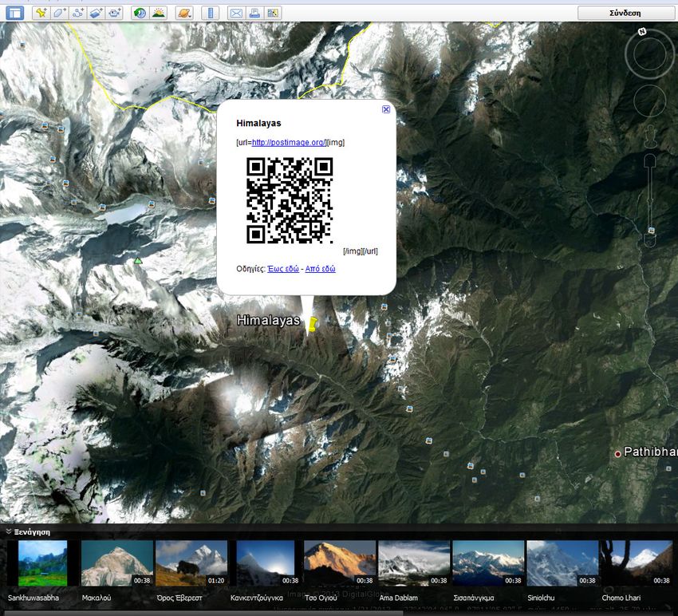The image size is (678, 616).
Task: Click the N north indicator on the compass
Action: (642, 32)
